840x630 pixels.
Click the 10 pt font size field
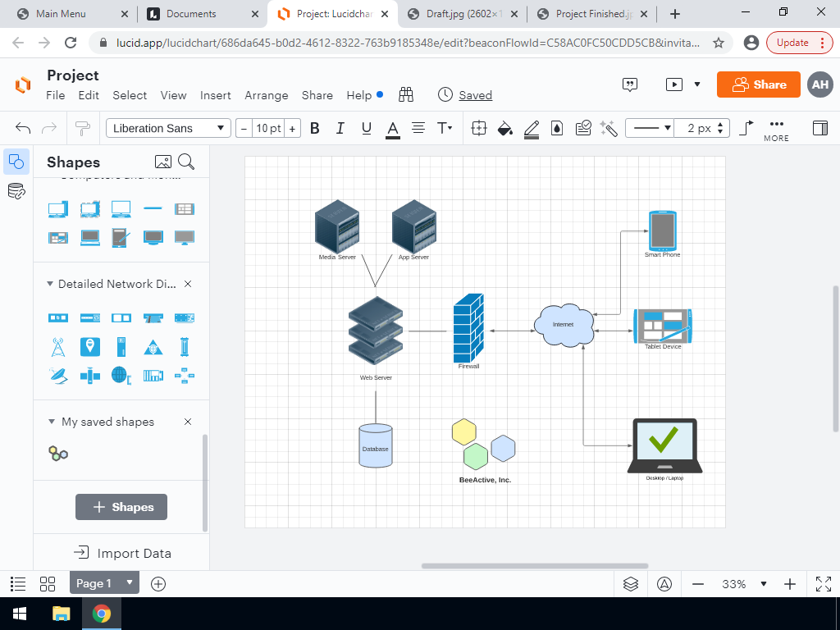click(268, 129)
